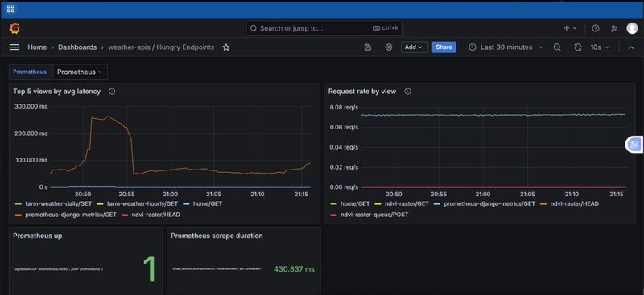This screenshot has width=644, height=295.
Task: Focus the Search or jump to field
Action: click(x=324, y=28)
